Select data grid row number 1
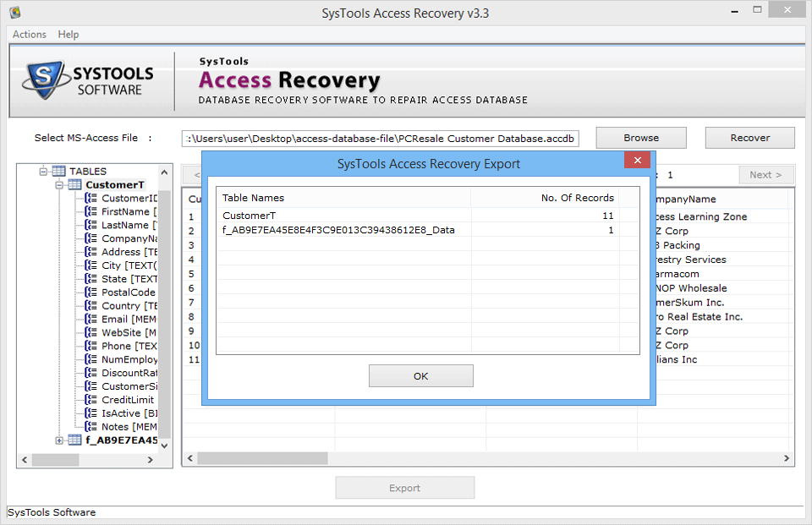Screen dimensions: 812x525 [191, 217]
